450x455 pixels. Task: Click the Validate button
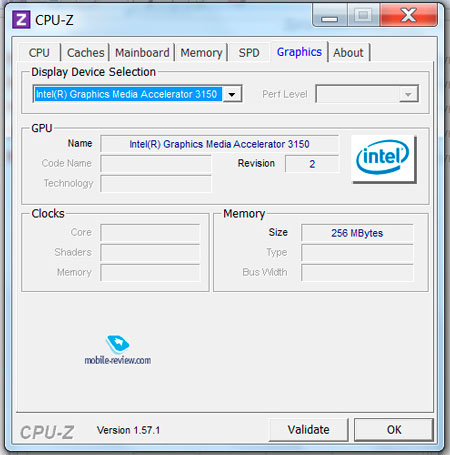[309, 430]
